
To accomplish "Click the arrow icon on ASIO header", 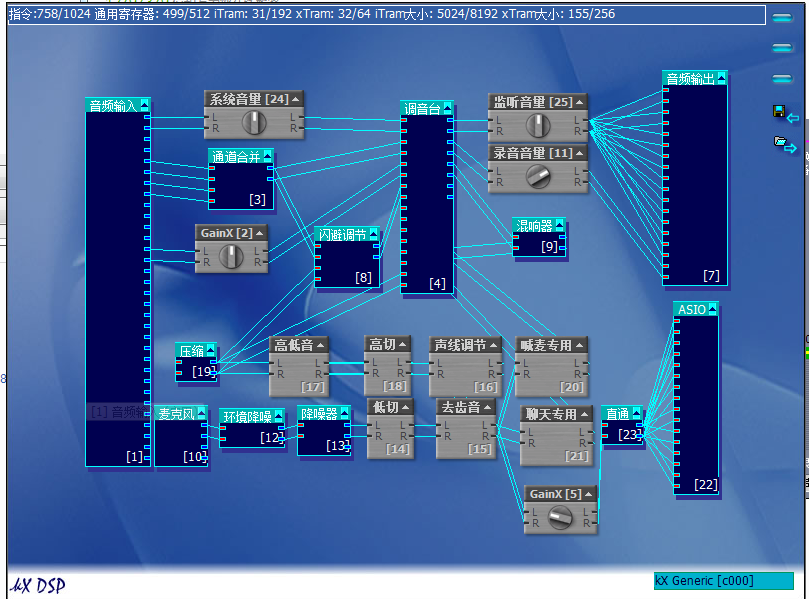I will click(x=713, y=309).
